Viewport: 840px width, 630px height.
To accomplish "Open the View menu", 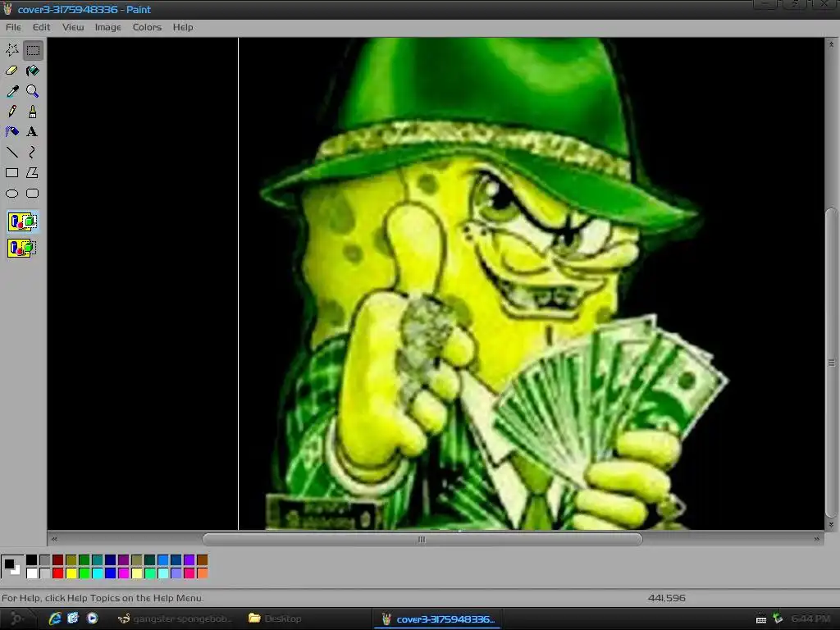I will click(x=73, y=27).
